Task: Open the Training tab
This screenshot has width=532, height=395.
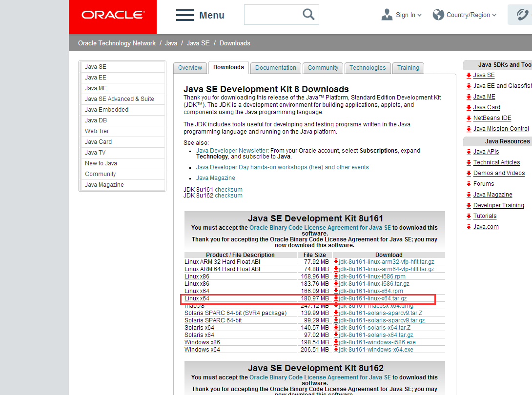Action: click(408, 68)
